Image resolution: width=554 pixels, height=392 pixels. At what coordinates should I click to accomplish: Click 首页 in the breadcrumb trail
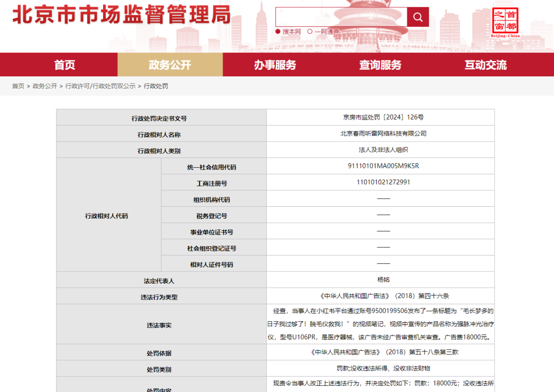coord(18,86)
